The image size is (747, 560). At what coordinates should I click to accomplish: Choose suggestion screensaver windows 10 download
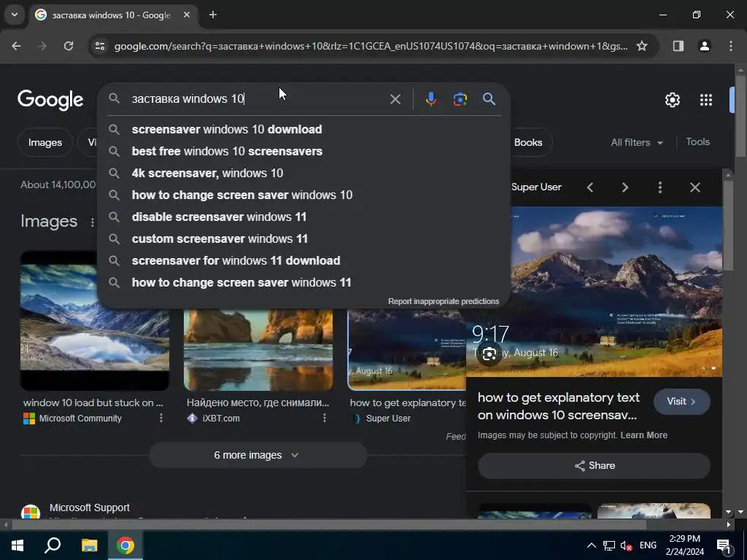pos(304,130)
